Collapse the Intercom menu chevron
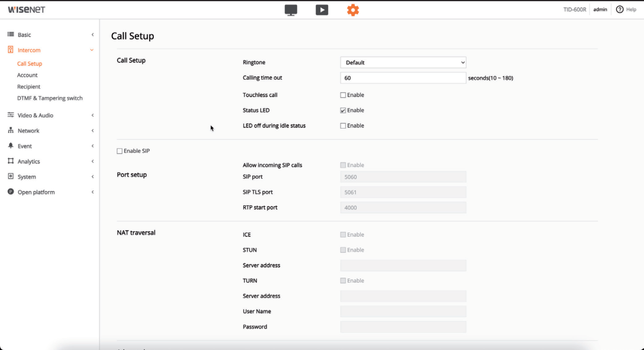The width and height of the screenshot is (644, 350). click(x=92, y=50)
